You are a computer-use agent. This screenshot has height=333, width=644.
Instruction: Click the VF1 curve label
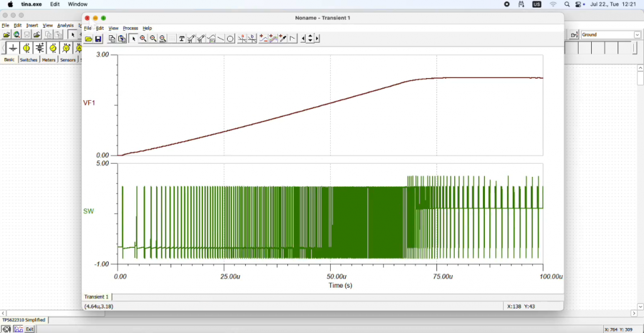pyautogui.click(x=89, y=103)
